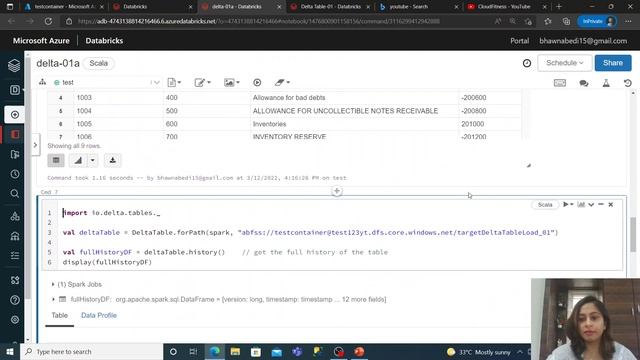The width and height of the screenshot is (640, 360).
Task: Open the Compute icon in sidebar
Action: click(15, 236)
